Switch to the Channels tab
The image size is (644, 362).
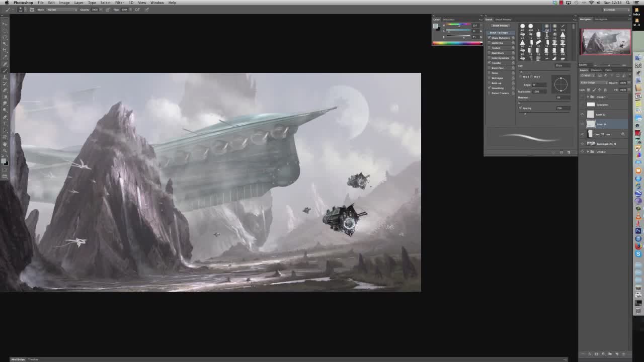(596, 70)
